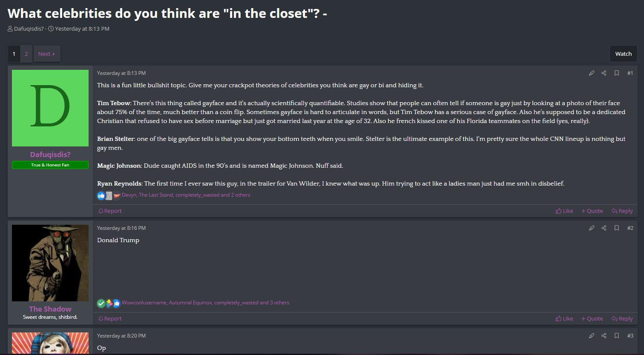Click the edit pencil icon on post #1

(x=591, y=73)
